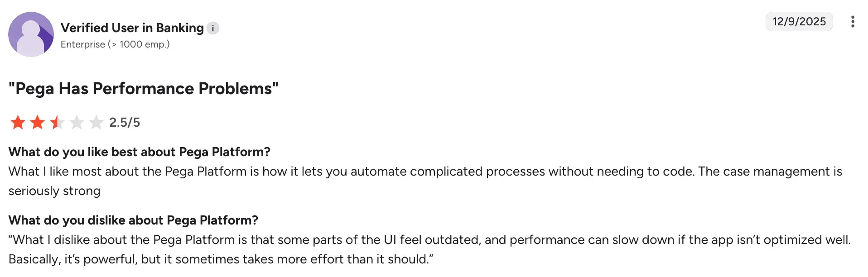Click the second red star

tap(37, 122)
